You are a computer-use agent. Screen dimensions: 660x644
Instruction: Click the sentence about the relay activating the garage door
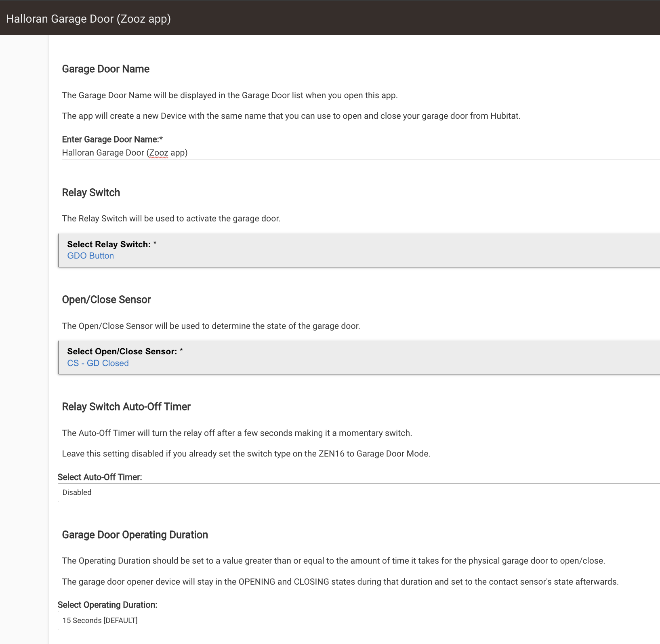(171, 219)
